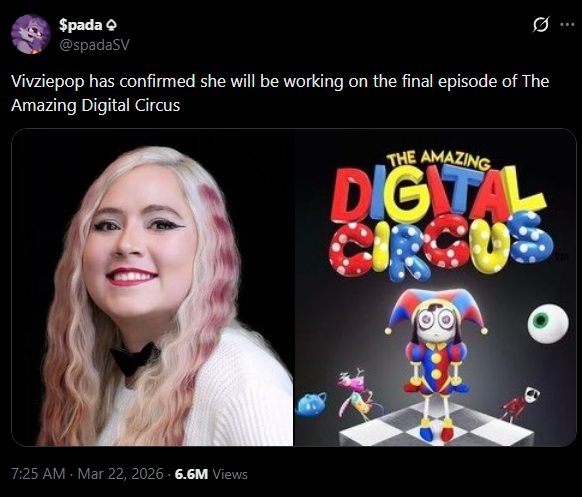Click the $pada profile avatar
The width and height of the screenshot is (582, 497).
(x=30, y=34)
